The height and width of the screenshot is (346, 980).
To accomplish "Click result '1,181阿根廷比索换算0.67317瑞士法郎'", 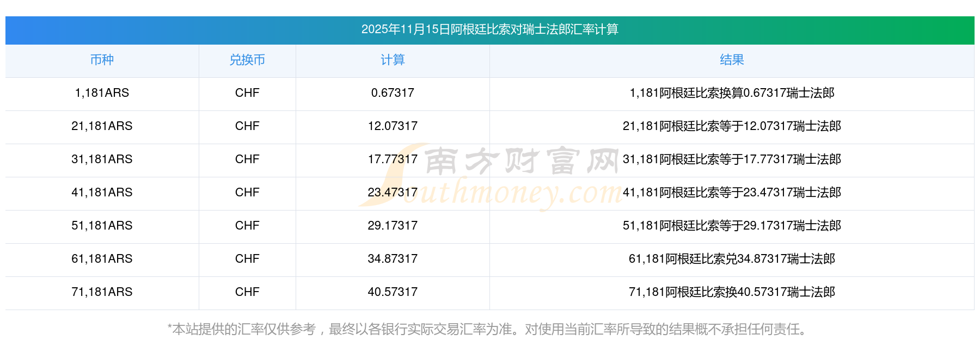I will pyautogui.click(x=732, y=93).
